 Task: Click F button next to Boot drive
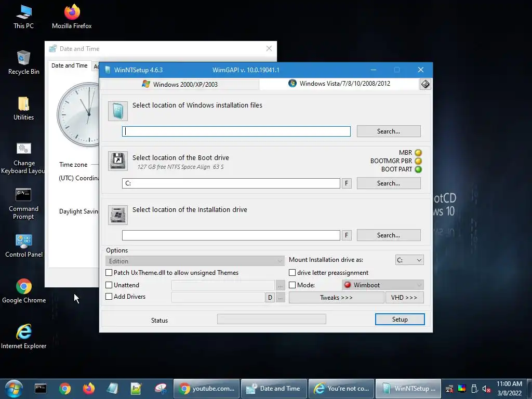[x=347, y=183]
